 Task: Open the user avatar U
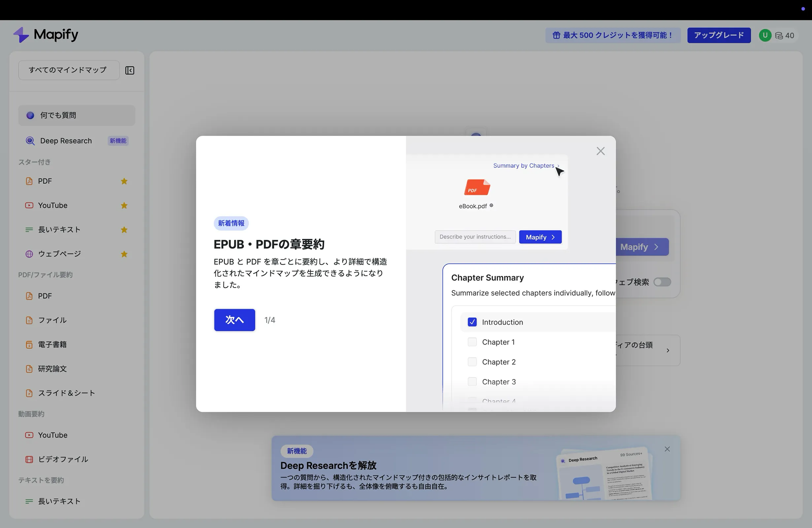tap(765, 35)
